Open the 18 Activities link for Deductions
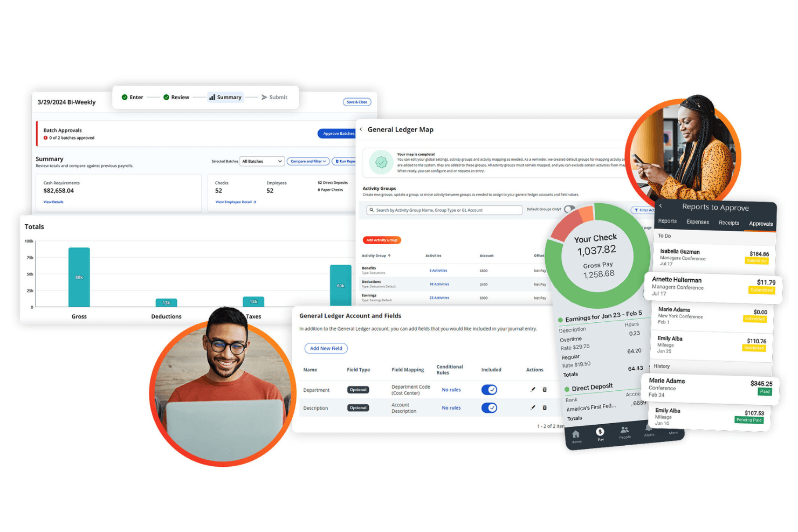Screen dimensions: 798x532 [x=439, y=284]
